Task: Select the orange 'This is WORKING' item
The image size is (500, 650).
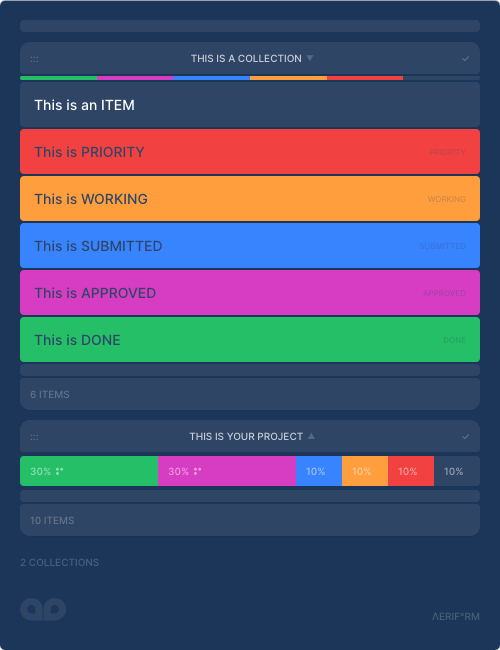Action: pos(250,199)
